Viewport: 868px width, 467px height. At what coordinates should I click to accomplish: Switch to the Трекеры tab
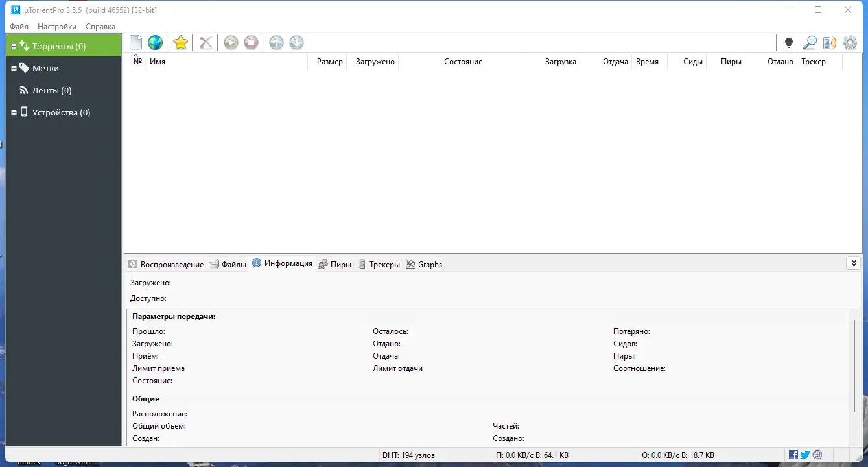[384, 264]
